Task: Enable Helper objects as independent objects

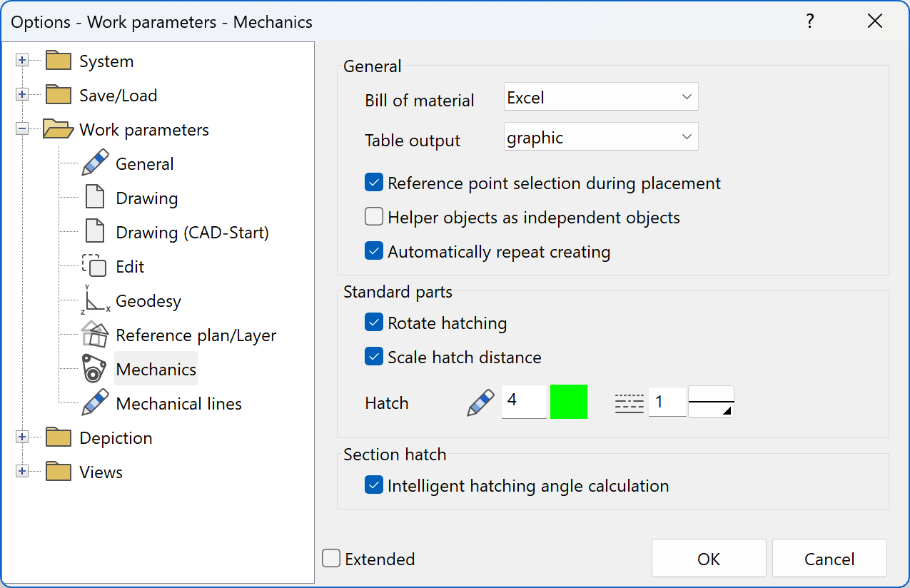Action: (373, 216)
